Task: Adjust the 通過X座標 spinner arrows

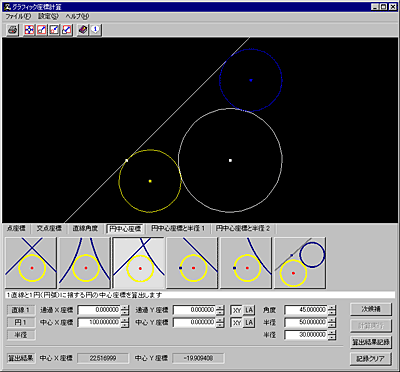Action: click(x=125, y=310)
